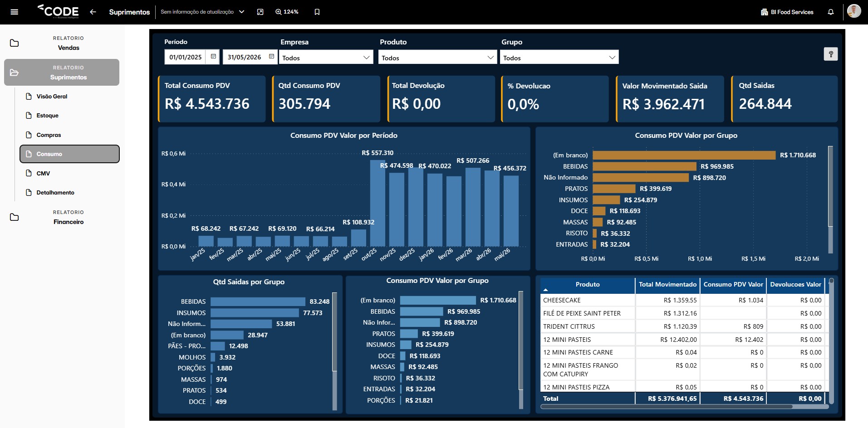Open the start date calendar picker icon

(x=213, y=57)
